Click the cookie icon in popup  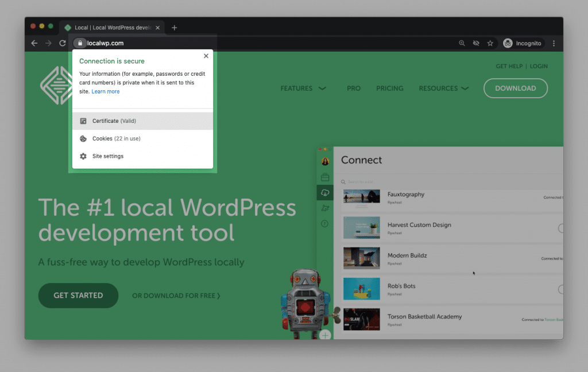pos(83,138)
